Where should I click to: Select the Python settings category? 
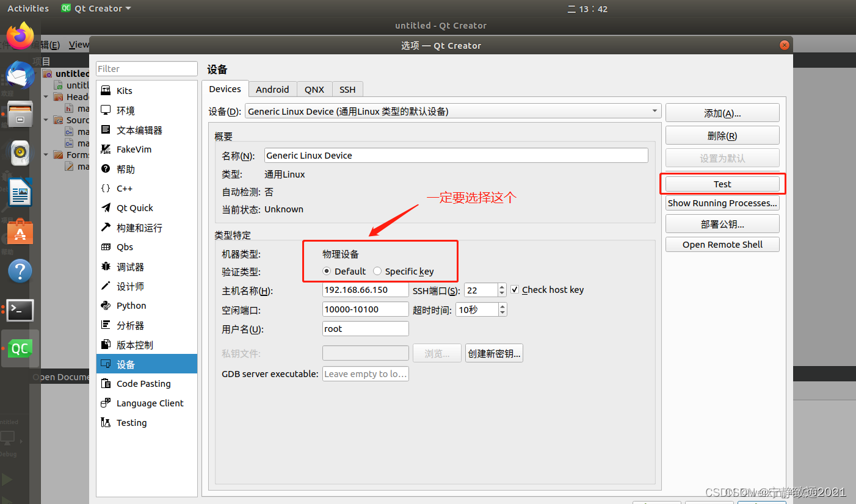click(147, 305)
